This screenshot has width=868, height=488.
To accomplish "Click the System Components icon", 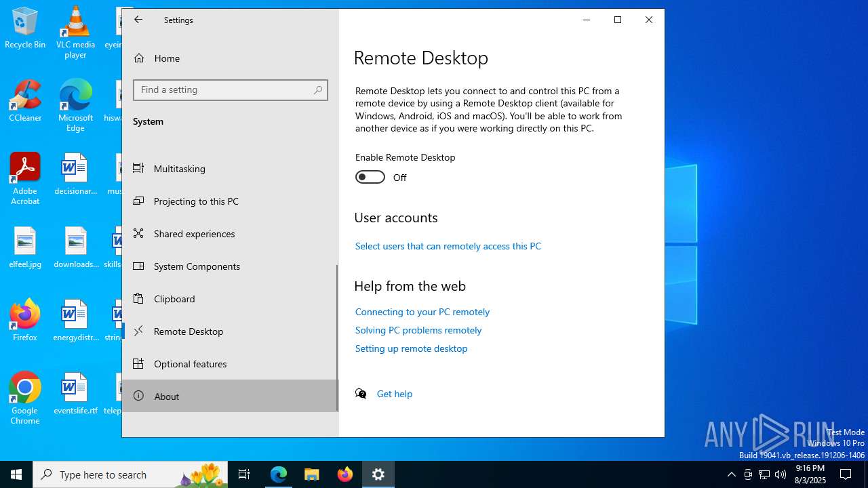I will pos(138,266).
